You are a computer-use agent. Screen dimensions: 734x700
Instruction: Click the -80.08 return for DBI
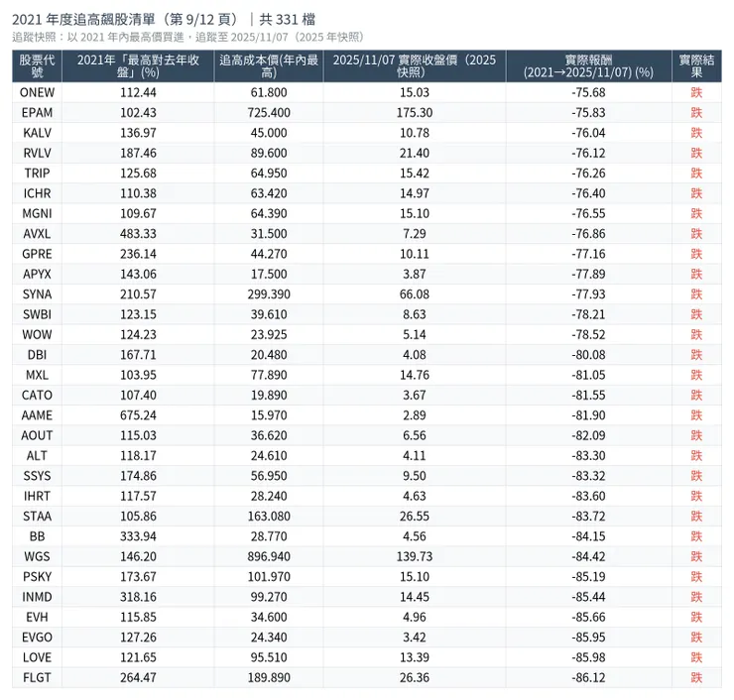tap(588, 355)
